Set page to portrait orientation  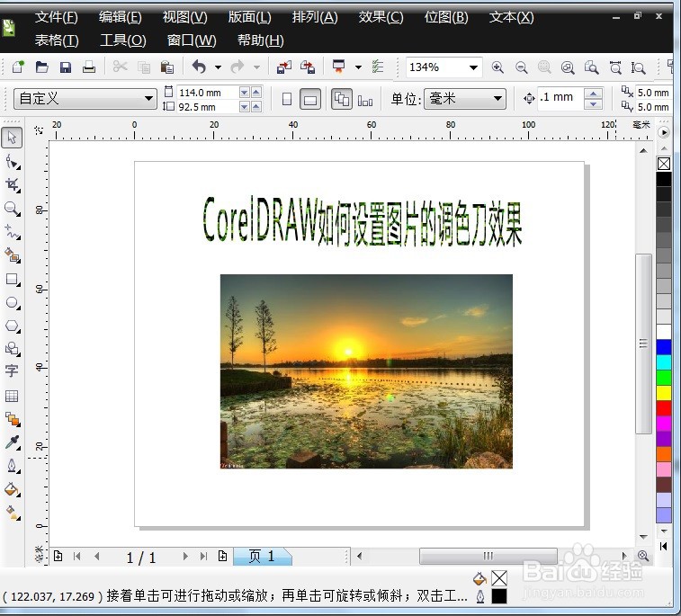coord(287,100)
